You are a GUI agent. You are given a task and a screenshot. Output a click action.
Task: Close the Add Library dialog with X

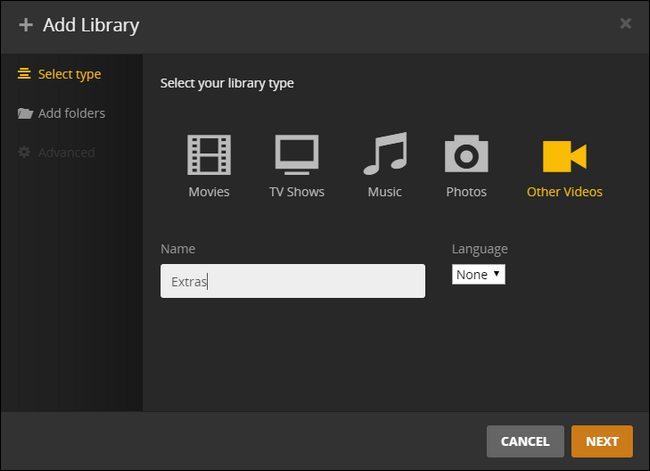pyautogui.click(x=625, y=23)
